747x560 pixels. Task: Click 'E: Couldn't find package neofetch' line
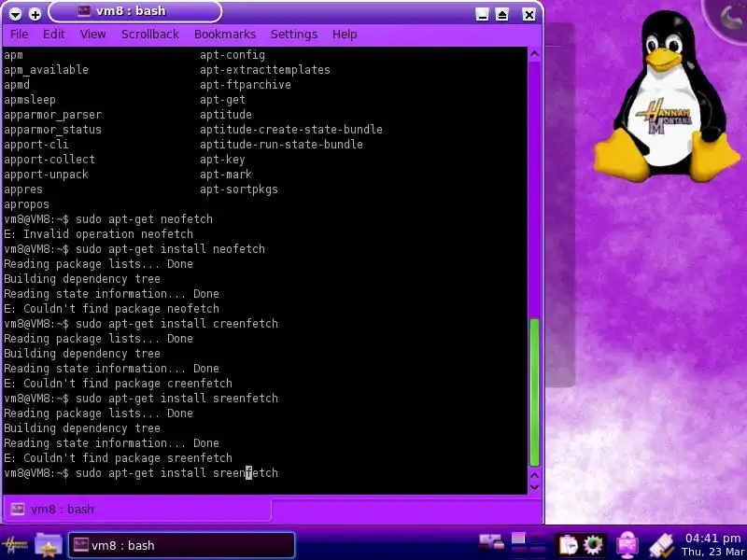(111, 309)
